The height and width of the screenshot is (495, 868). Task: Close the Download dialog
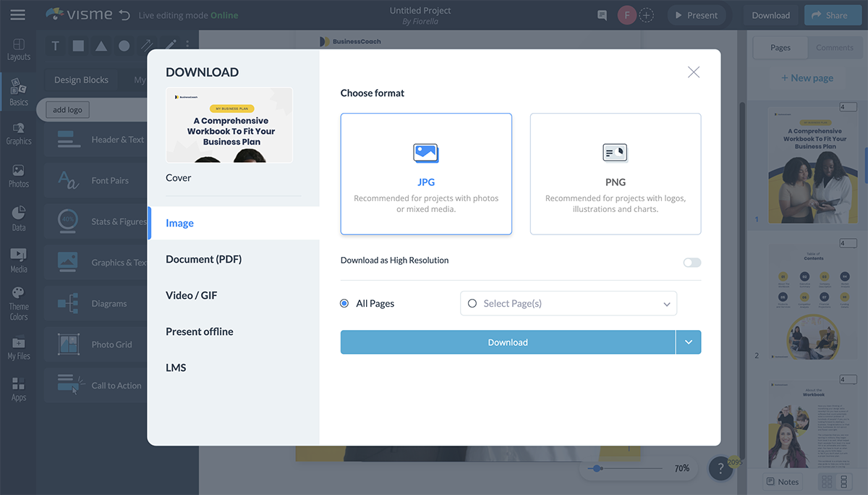(x=693, y=72)
